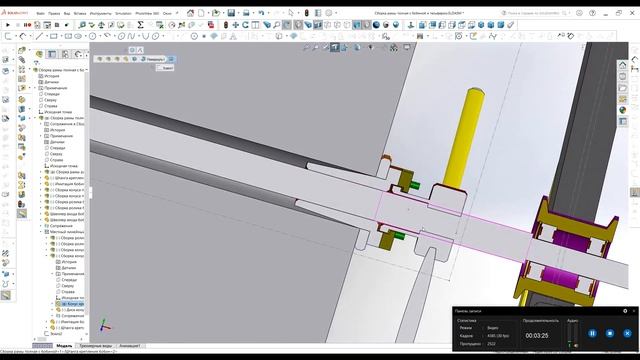Click the macro record icon

point(27,25)
